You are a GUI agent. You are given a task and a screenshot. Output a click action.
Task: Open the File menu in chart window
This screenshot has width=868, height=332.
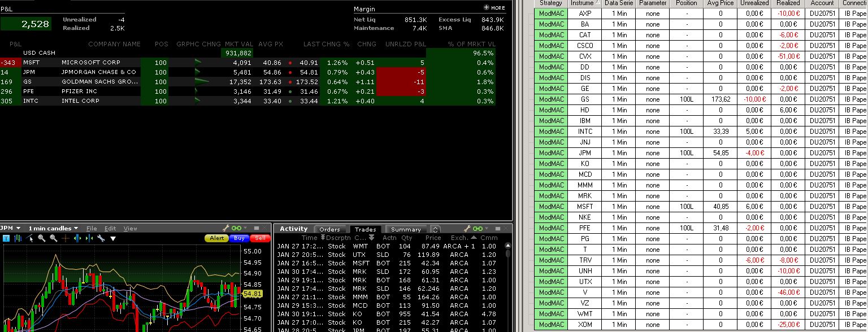92,228
